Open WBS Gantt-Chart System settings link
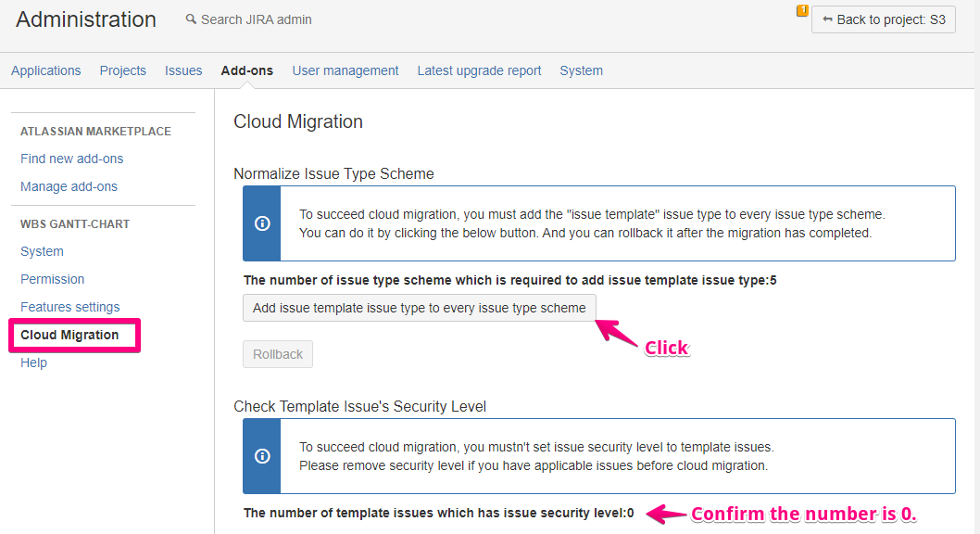 [43, 251]
